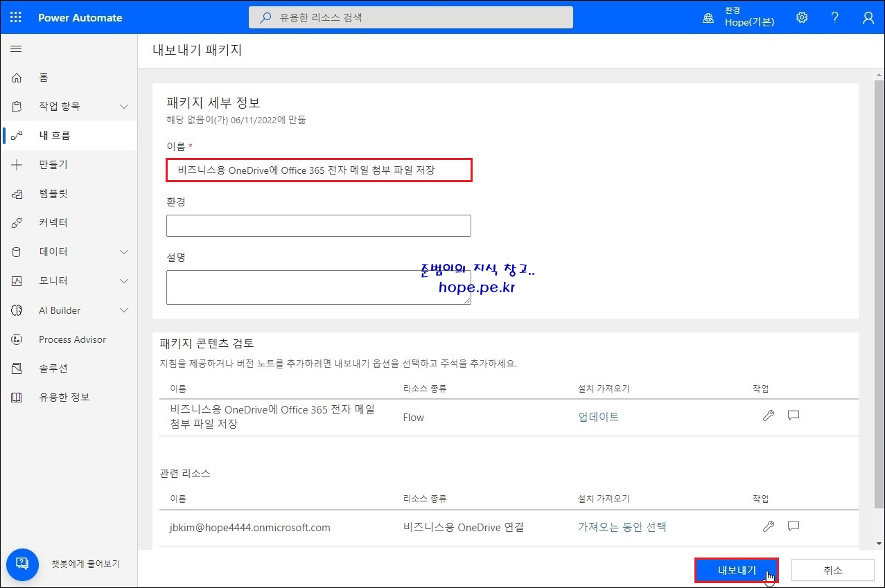Click the Solutions icon
Viewport: 885px width, 588px height.
point(17,368)
